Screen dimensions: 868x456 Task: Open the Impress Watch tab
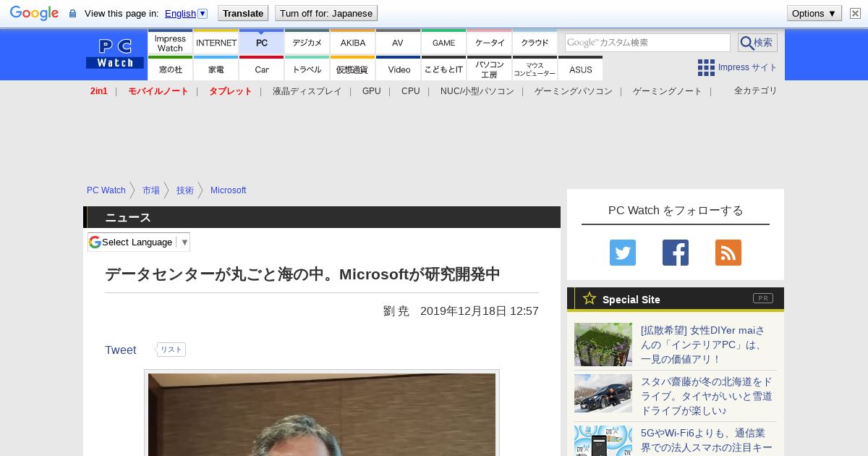pos(170,42)
